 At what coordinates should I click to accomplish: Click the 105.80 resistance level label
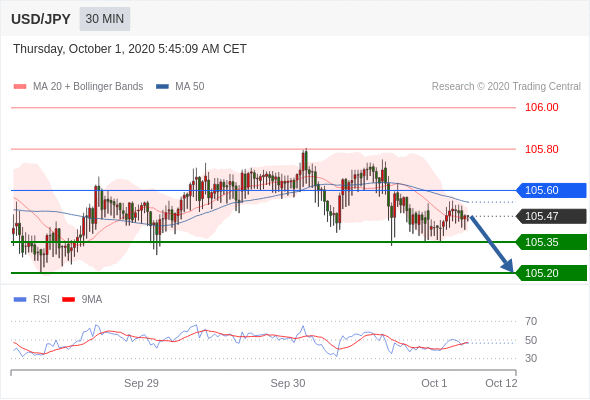(542, 149)
